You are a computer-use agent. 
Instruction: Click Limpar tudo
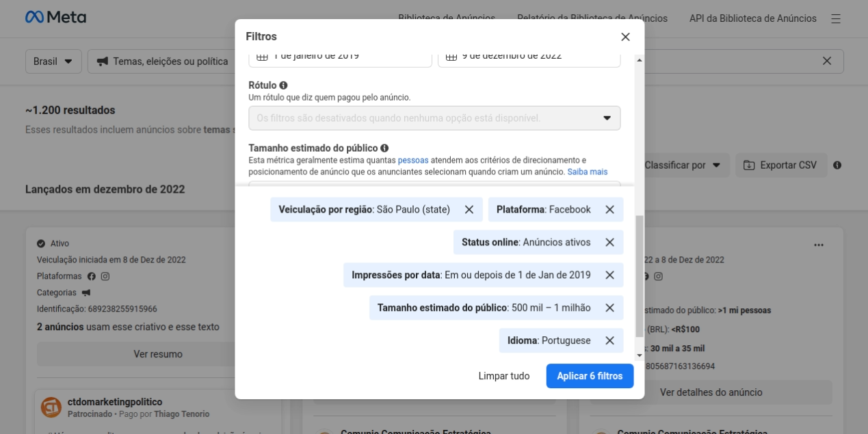tap(504, 376)
